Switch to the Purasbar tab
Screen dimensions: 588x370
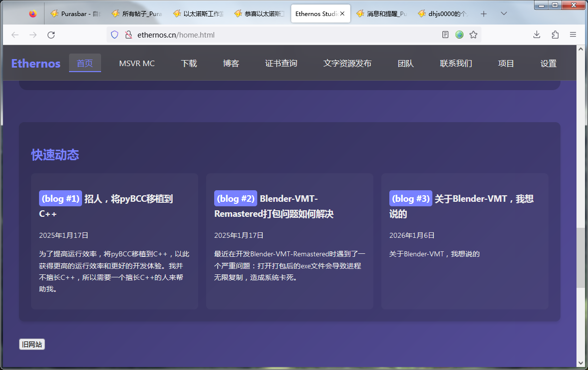pyautogui.click(x=77, y=14)
